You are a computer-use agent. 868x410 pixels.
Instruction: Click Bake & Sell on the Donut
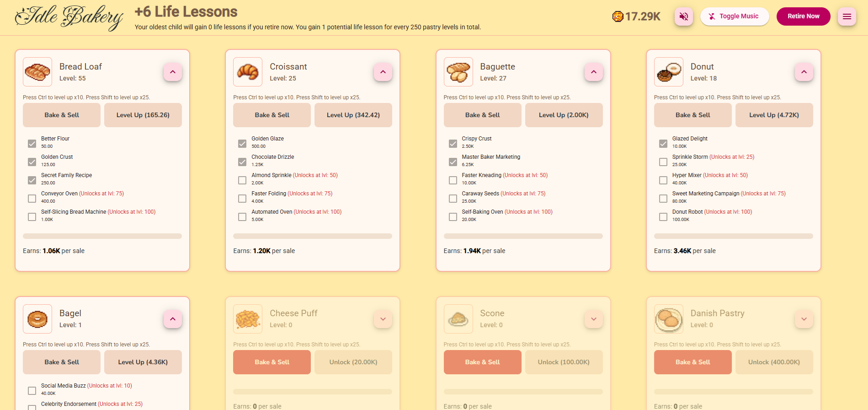(692, 115)
